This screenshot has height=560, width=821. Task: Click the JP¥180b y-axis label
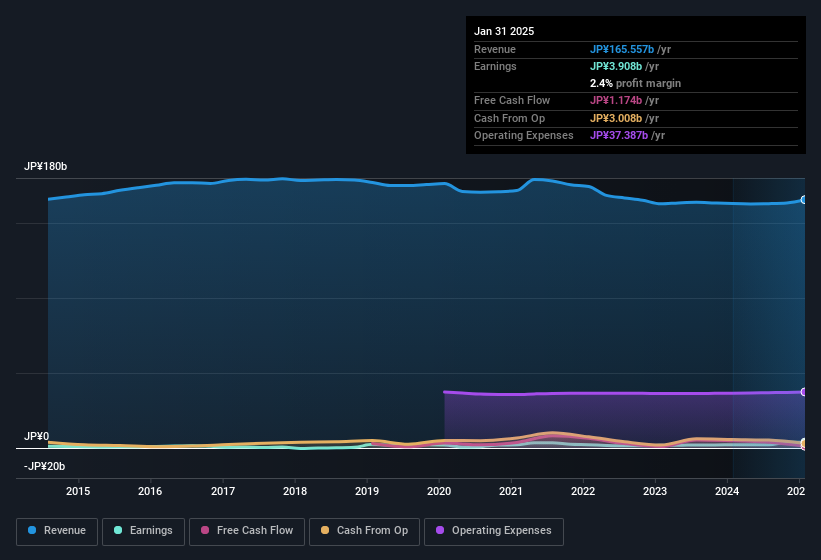tap(46, 166)
